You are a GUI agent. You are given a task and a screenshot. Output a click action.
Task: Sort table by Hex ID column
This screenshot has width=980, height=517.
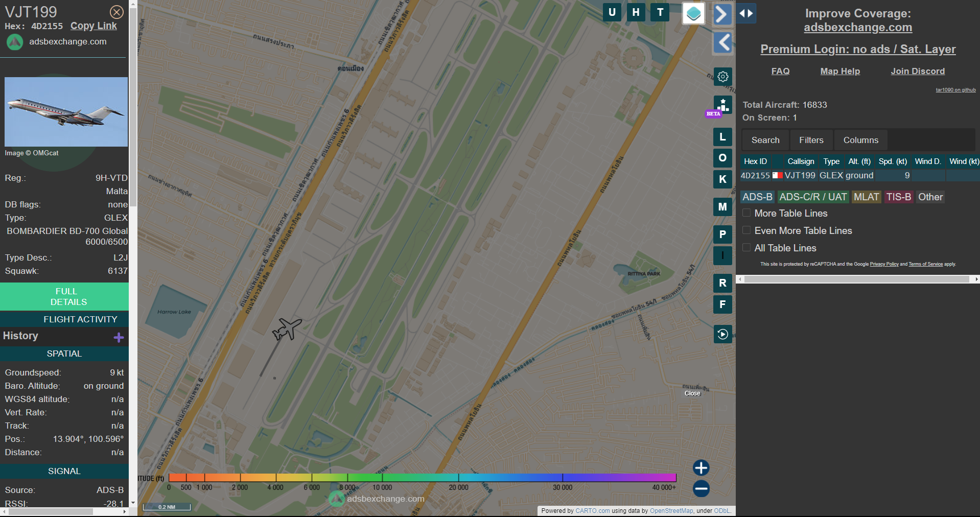click(755, 161)
